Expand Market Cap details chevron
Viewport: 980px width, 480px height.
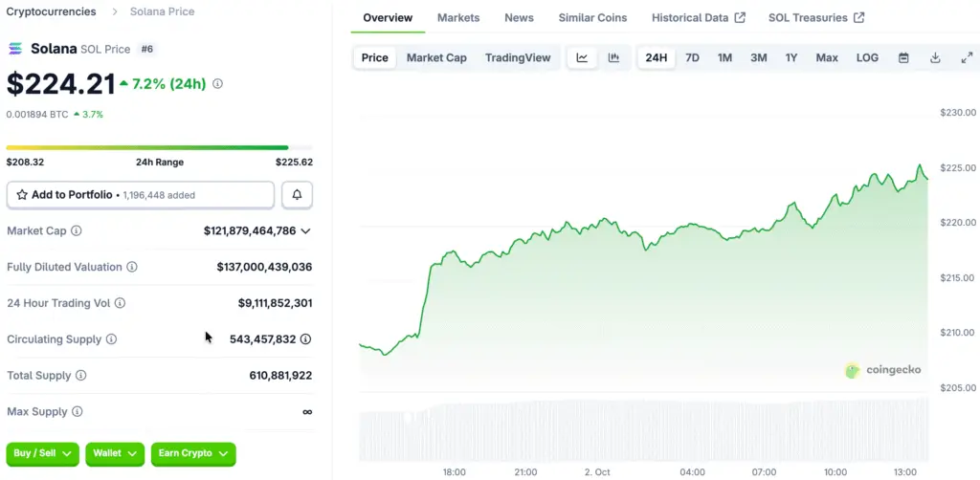305,231
